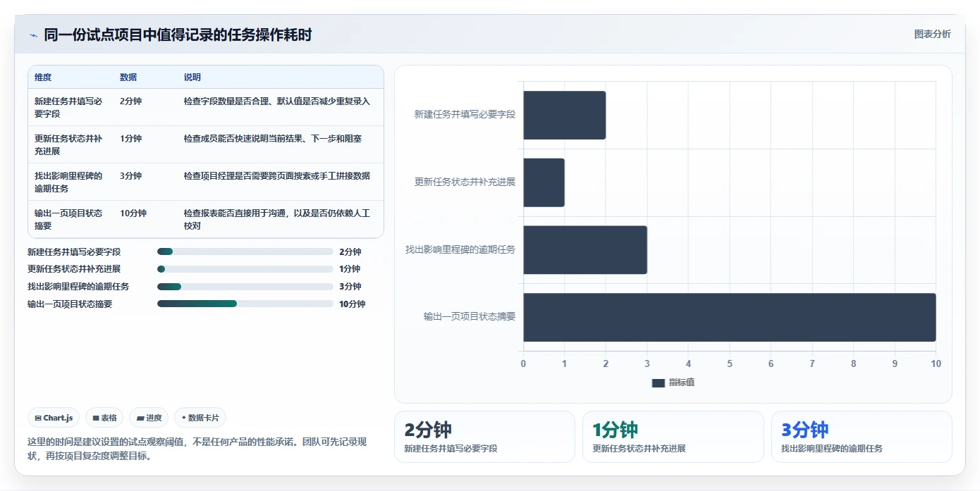The image size is (980, 491).
Task: Click the table cell 找出影响里程碑的逾期任务
Action: tap(69, 182)
